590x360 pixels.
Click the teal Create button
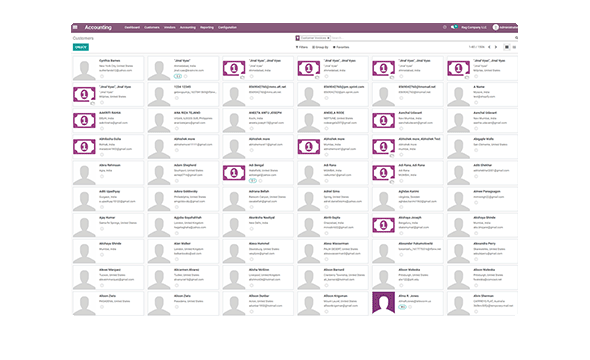81,47
